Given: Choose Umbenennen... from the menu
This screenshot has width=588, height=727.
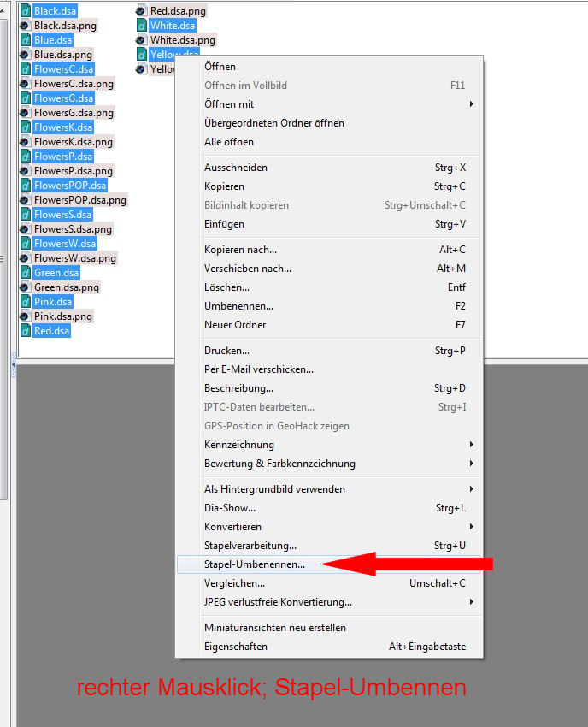Looking at the screenshot, I should 329,306.
